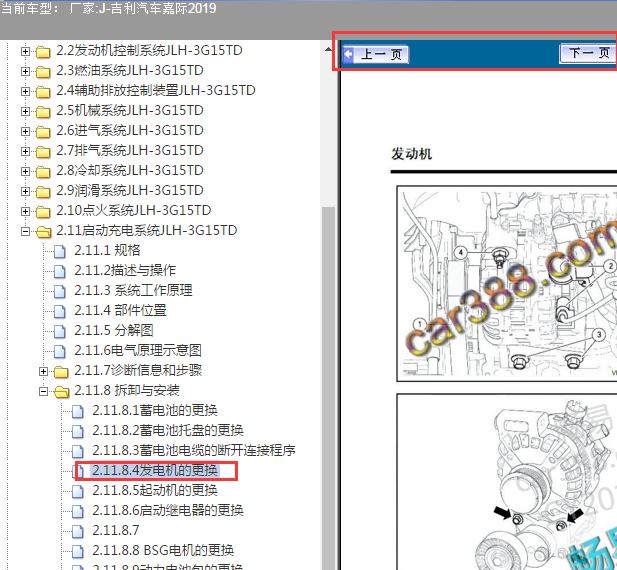
Task: Open 2.11.3 系统工作原理 page
Action: coord(133,291)
